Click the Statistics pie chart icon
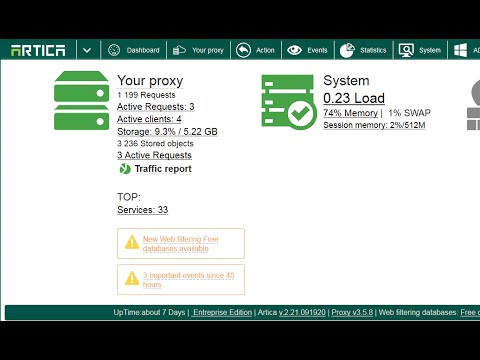The width and height of the screenshot is (480, 360). point(347,50)
